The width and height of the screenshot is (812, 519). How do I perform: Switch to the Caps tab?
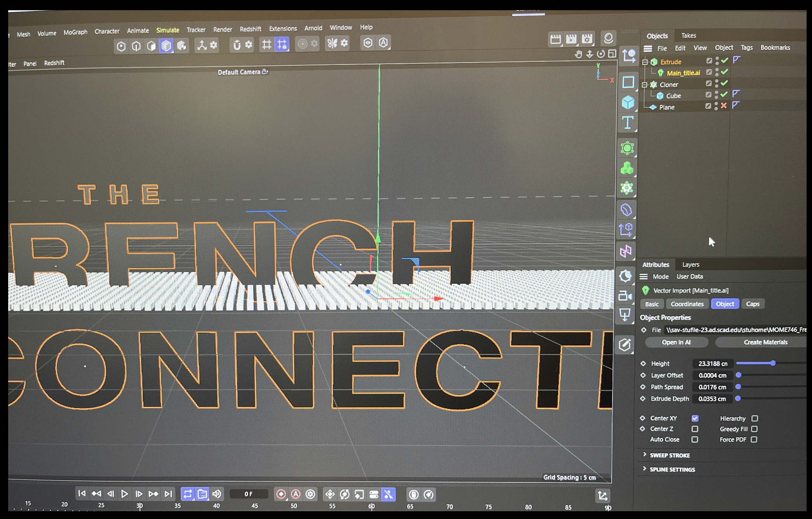pyautogui.click(x=752, y=304)
